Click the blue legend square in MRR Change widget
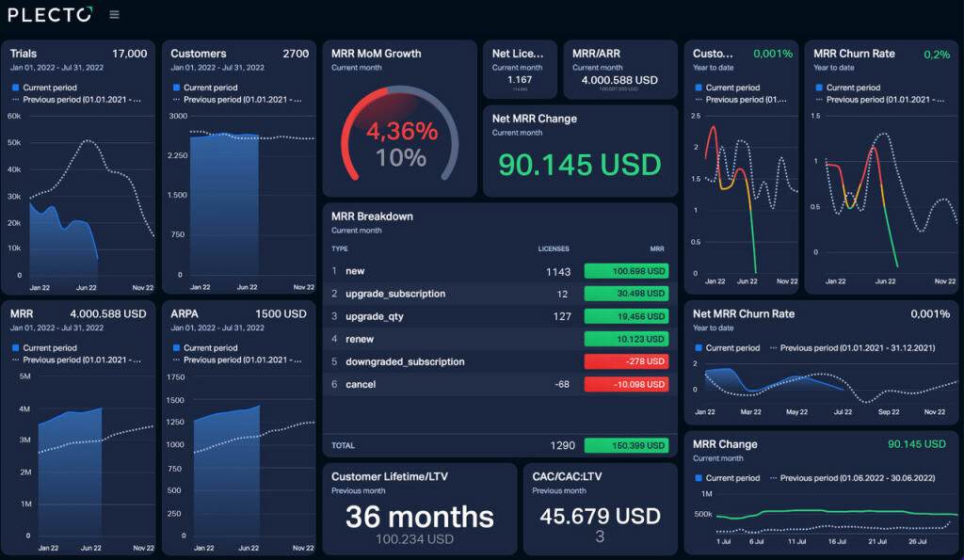Screen dimensions: 964x560 [699, 478]
